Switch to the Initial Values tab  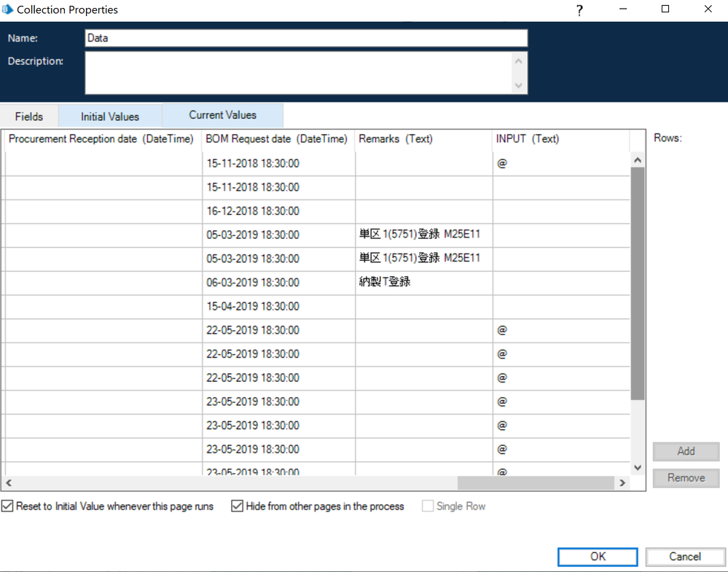pyautogui.click(x=110, y=116)
